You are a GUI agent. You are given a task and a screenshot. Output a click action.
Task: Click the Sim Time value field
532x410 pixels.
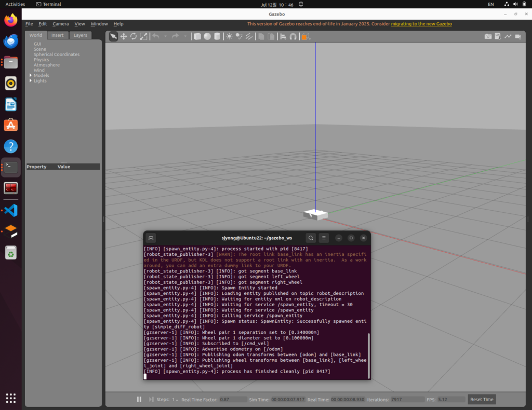click(288, 400)
